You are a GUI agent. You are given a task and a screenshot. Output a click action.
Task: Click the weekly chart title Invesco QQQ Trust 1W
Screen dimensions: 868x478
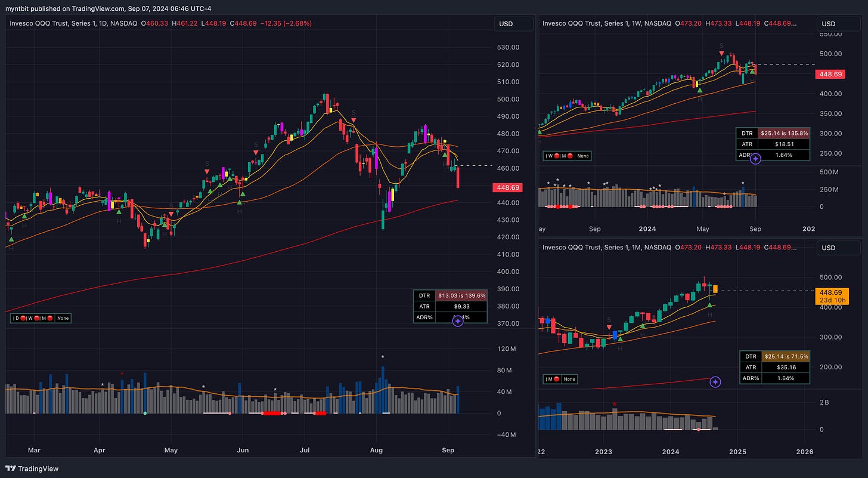coord(607,23)
